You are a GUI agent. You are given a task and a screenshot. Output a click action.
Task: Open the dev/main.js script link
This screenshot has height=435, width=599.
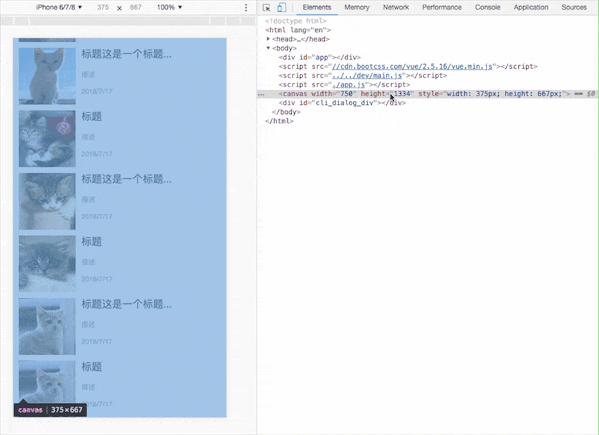pyautogui.click(x=367, y=76)
